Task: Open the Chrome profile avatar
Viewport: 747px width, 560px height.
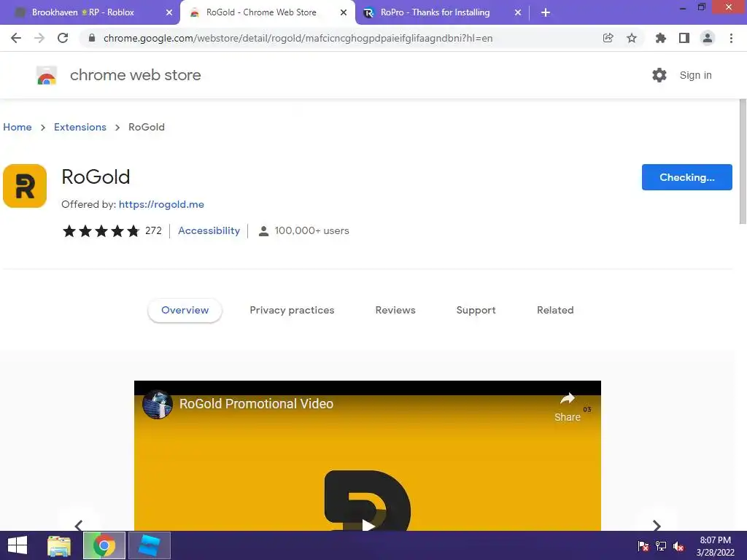Action: tap(708, 38)
